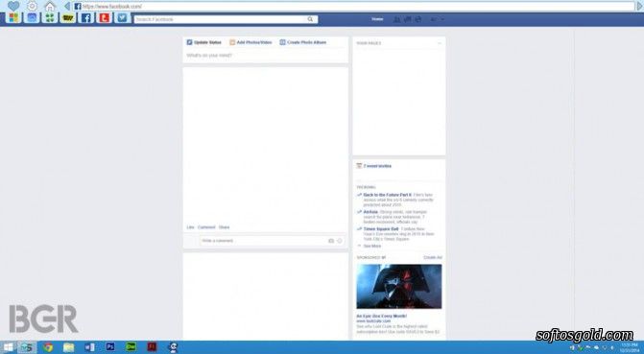Open the Best Buy bookmark icon
This screenshot has width=644, height=354.
[68, 17]
